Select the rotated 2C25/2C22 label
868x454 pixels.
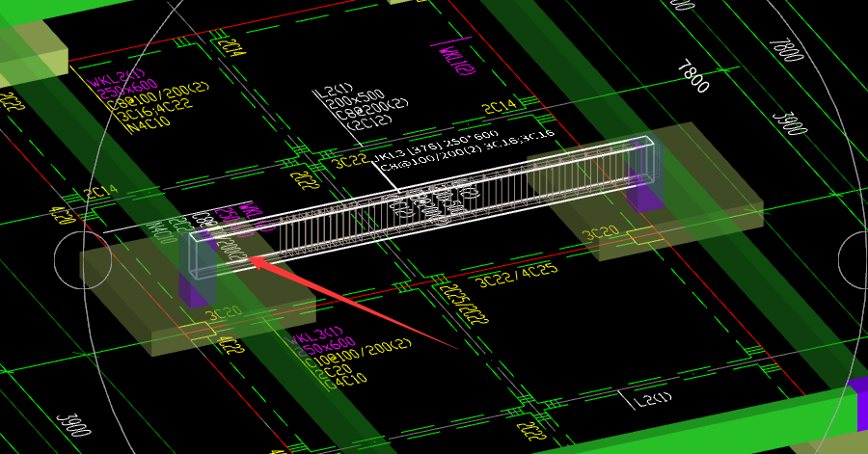pos(464,304)
